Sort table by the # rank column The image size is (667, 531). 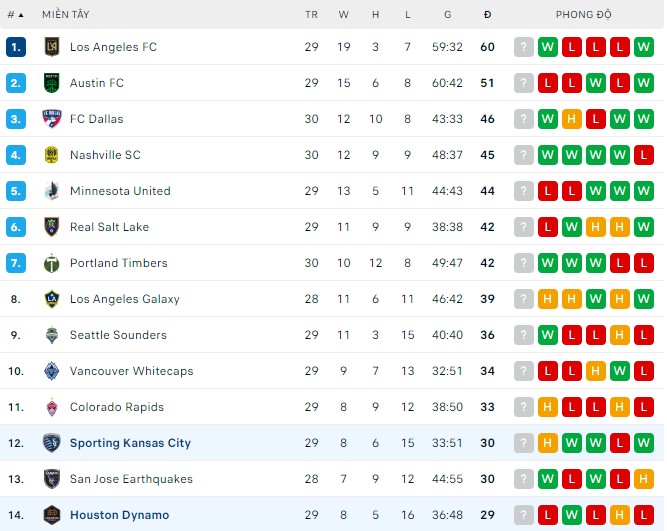16,15
